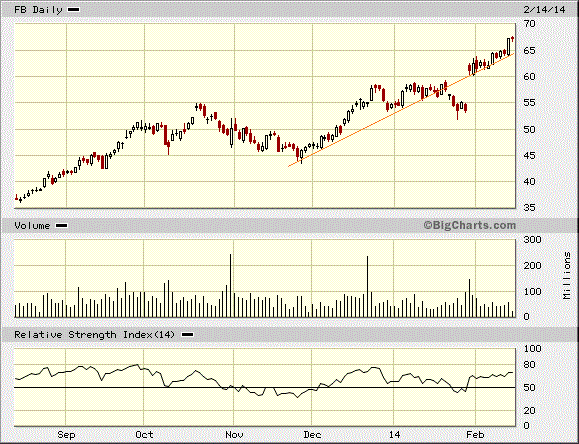Screen dimensions: 579x444
Task: Click the volume axis value '200'
Action: click(x=532, y=266)
